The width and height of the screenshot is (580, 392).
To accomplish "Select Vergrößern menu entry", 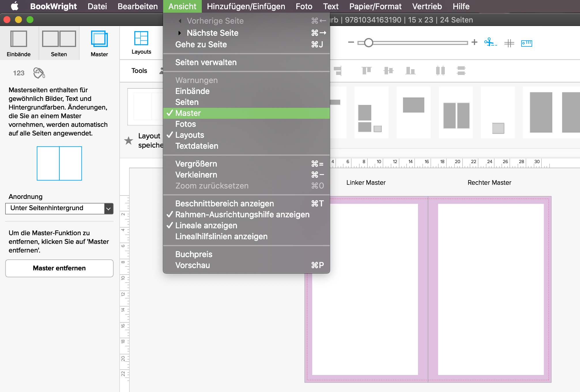I will click(x=246, y=164).
